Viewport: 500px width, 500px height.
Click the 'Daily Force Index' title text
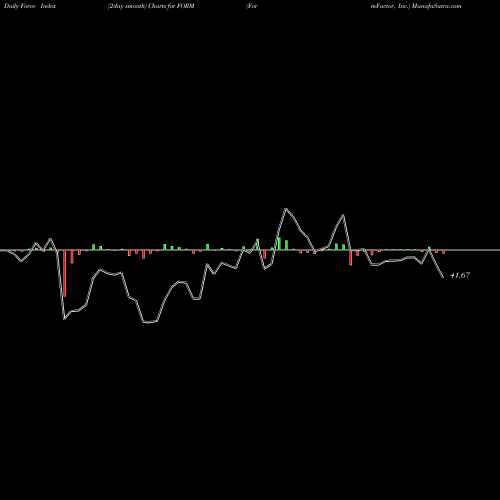pyautogui.click(x=29, y=6)
